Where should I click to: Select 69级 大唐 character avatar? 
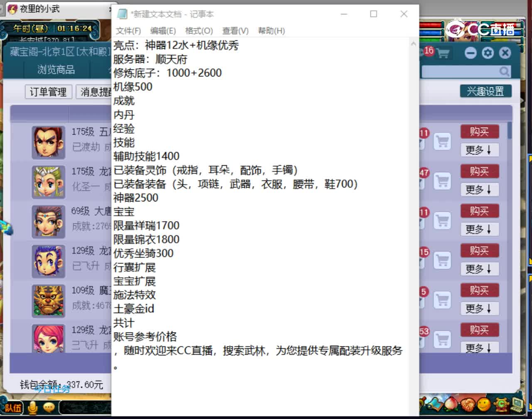pos(48,222)
